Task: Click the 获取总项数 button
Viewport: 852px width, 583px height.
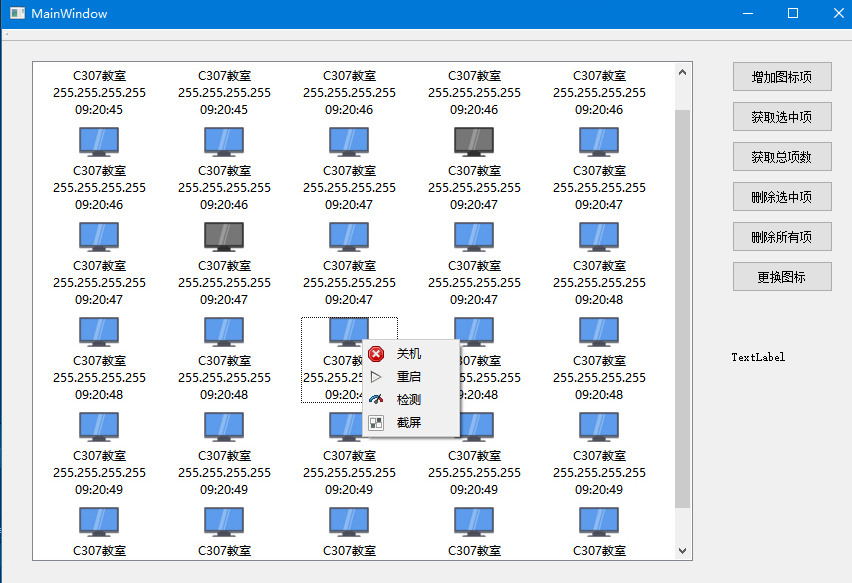Action: [782, 156]
